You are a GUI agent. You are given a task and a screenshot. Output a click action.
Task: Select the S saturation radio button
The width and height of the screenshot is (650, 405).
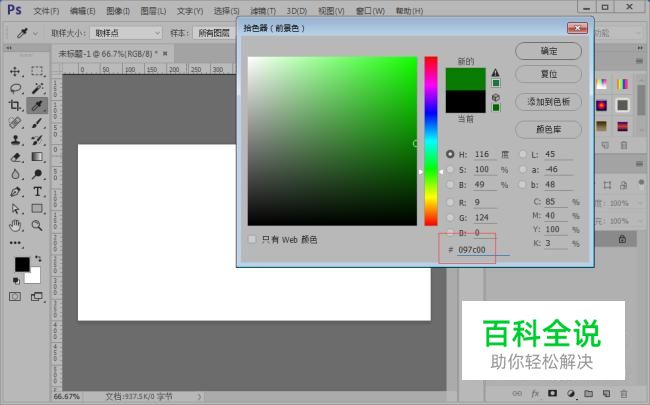(x=450, y=170)
